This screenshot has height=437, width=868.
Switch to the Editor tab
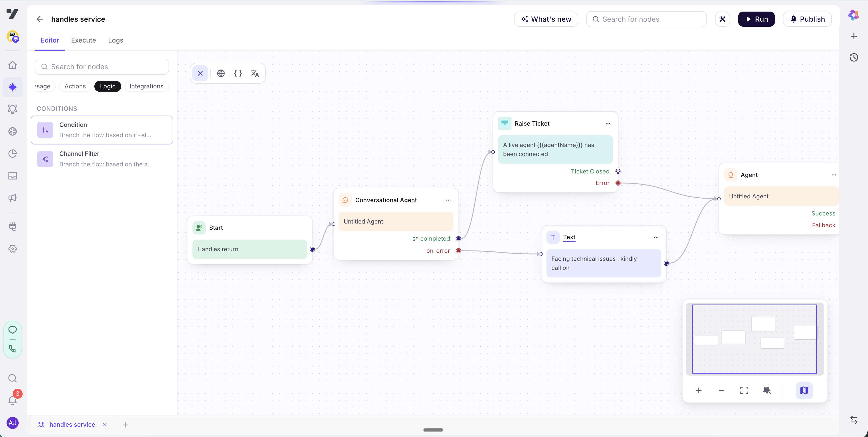click(x=50, y=40)
